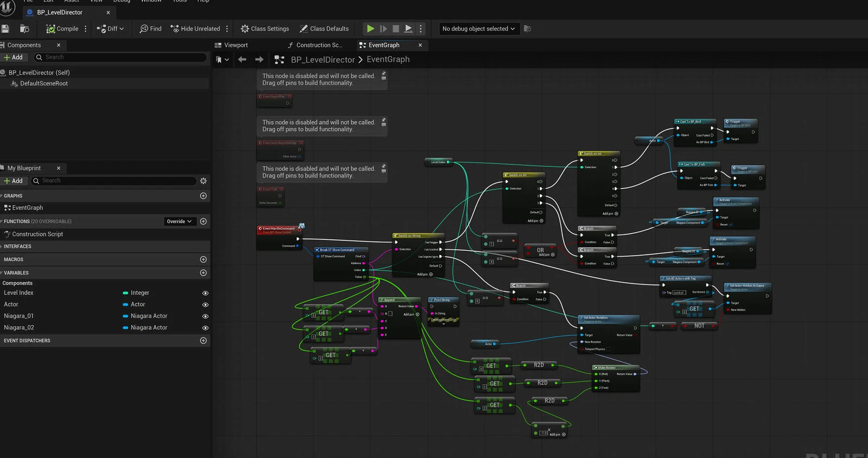The image size is (868, 458).
Task: Open Compile options menu dots
Action: coord(86,29)
